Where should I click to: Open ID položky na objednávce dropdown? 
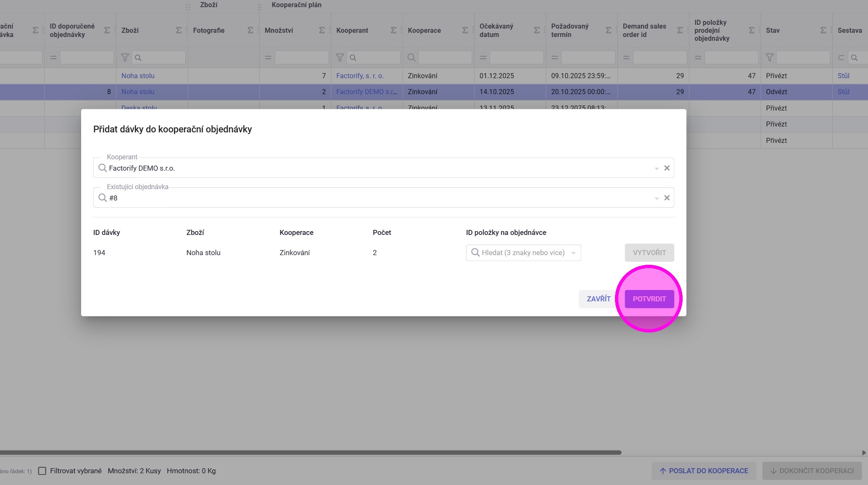coord(573,253)
